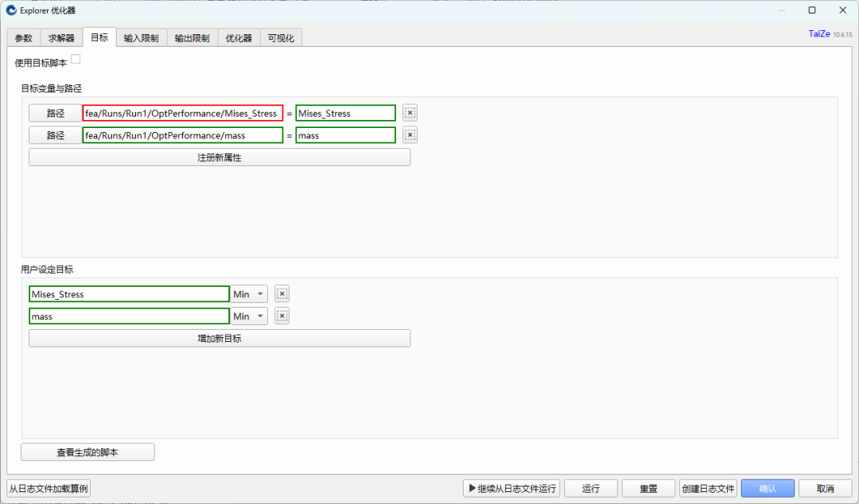This screenshot has width=859, height=504.
Task: Open the Min dropdown for Mises_Stress
Action: tap(248, 293)
